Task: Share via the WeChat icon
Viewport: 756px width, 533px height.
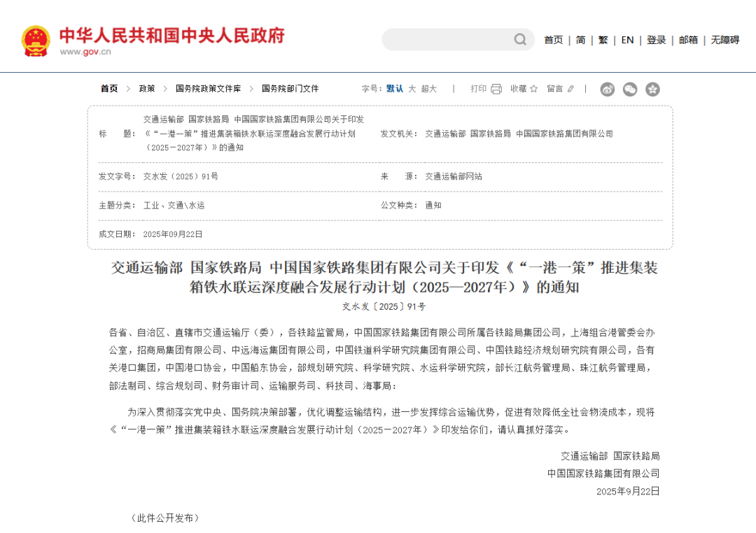Action: (630, 89)
